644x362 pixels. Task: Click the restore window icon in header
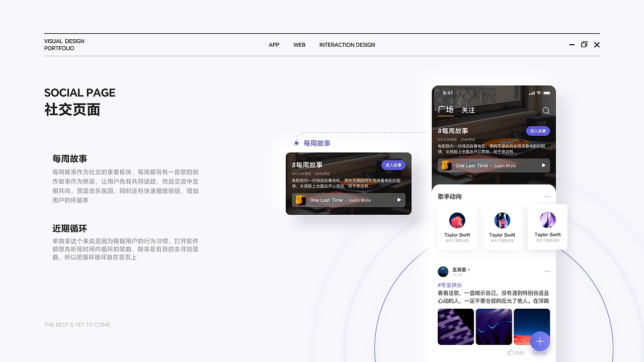pyautogui.click(x=584, y=44)
